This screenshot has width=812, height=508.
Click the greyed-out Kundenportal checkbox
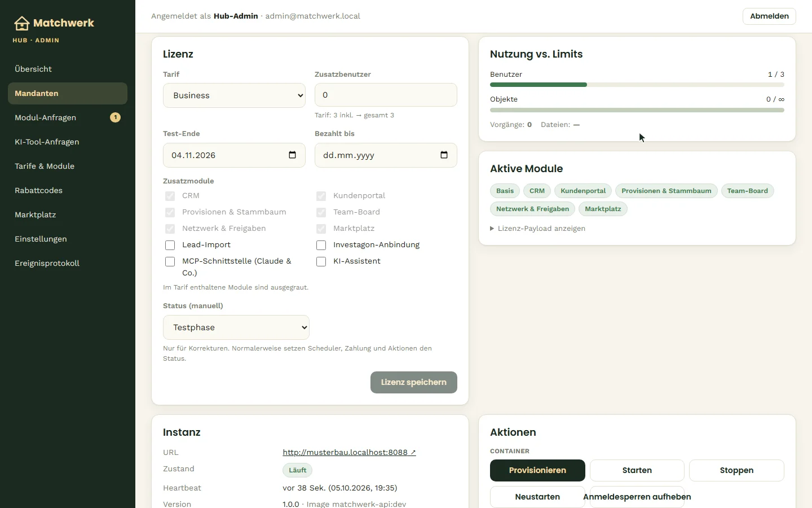coord(321,196)
